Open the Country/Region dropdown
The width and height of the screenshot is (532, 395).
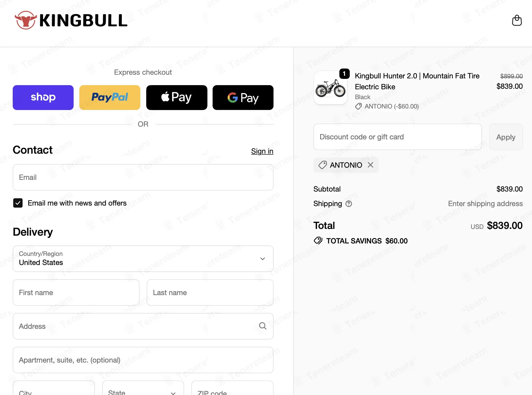tap(143, 259)
